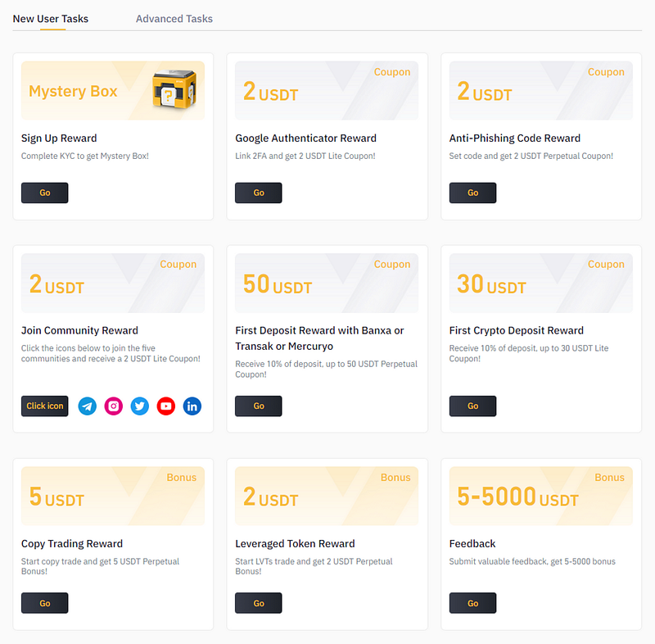Switch to the Advanced Tasks tab
Image resolution: width=655 pixels, height=644 pixels.
pos(174,19)
